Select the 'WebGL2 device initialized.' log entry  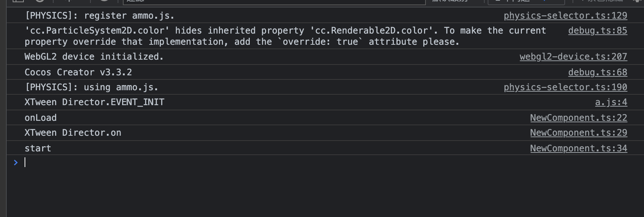pos(94,57)
